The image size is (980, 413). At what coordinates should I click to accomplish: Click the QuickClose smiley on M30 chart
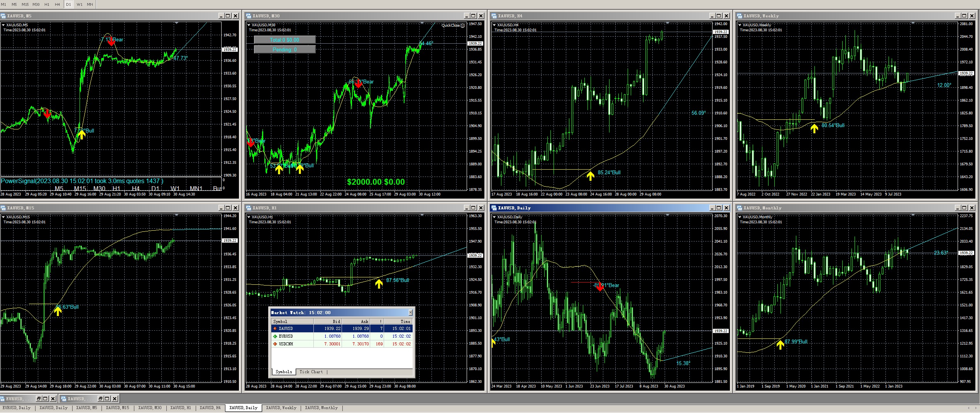point(463,25)
